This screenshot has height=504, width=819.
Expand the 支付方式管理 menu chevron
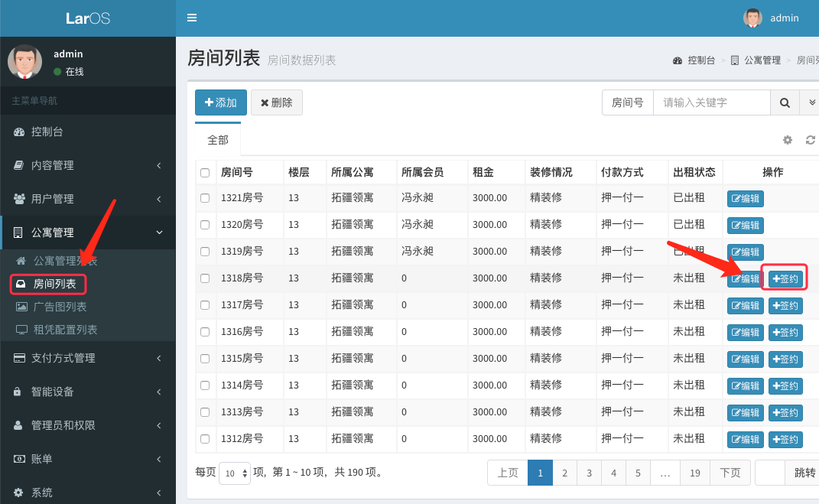coord(159,358)
